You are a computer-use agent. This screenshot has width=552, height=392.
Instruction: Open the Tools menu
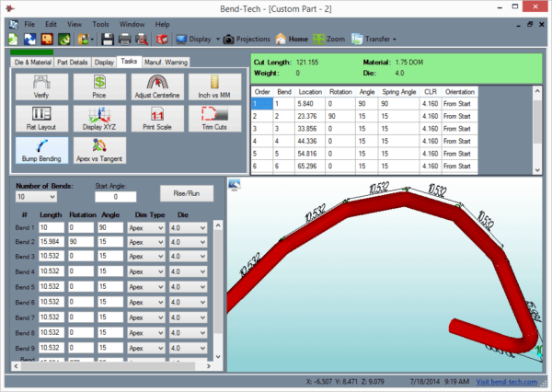coord(99,23)
